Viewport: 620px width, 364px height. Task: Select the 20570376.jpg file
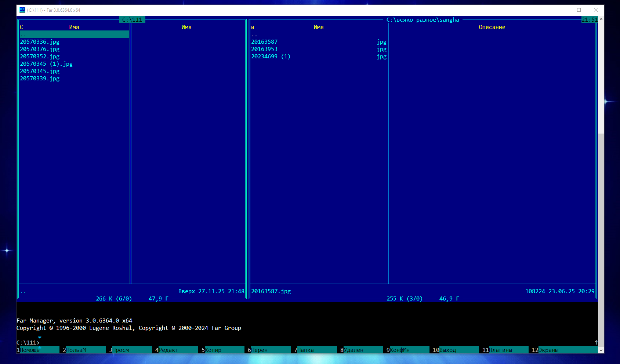(x=40, y=49)
